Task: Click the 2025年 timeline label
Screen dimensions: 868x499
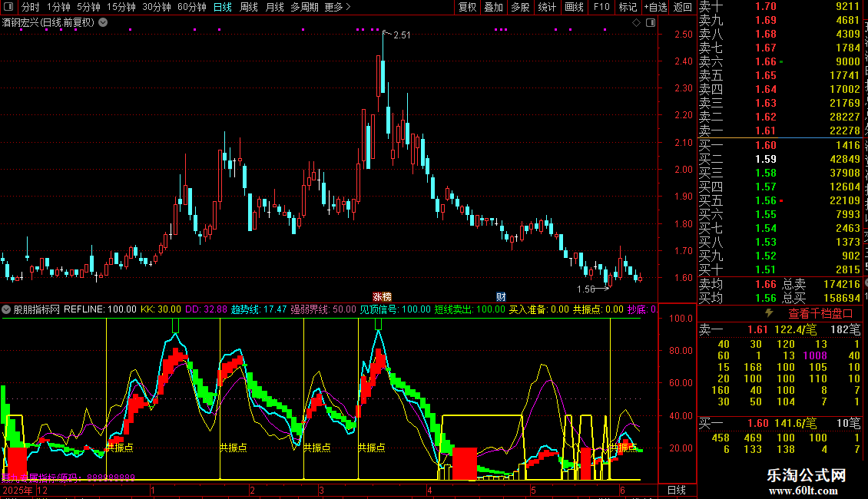Action: point(17,490)
